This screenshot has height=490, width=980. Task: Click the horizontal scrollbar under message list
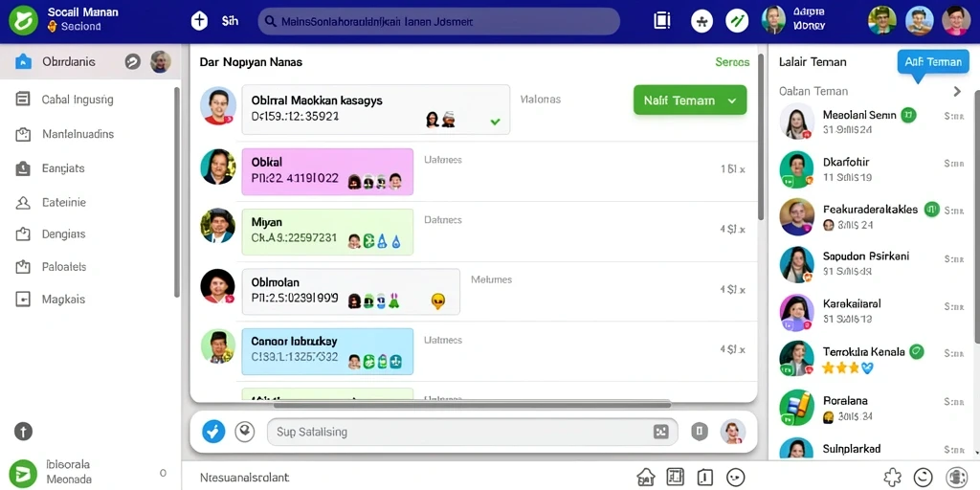pyautogui.click(x=472, y=405)
